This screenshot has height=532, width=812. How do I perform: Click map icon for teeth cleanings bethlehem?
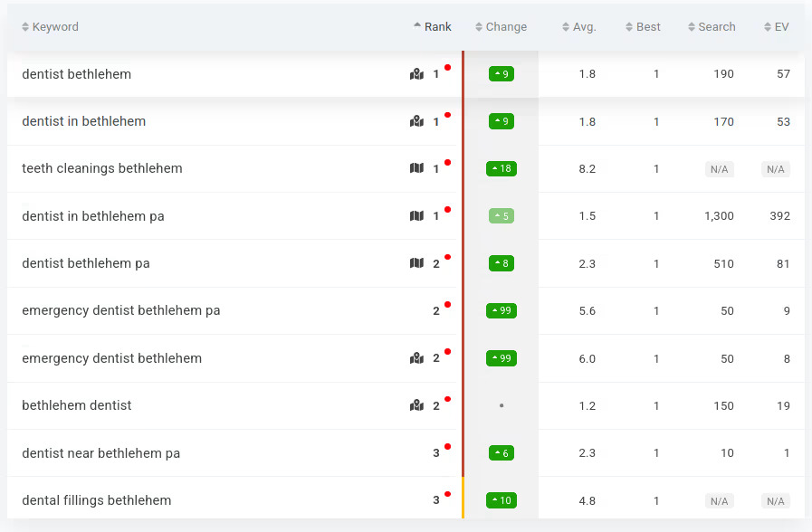[416, 168]
